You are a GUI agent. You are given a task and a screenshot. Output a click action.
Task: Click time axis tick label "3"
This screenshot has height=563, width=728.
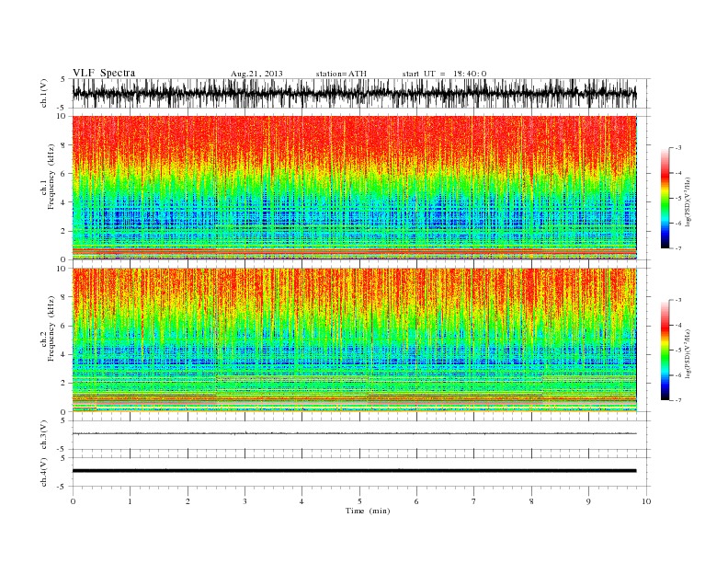(x=245, y=501)
